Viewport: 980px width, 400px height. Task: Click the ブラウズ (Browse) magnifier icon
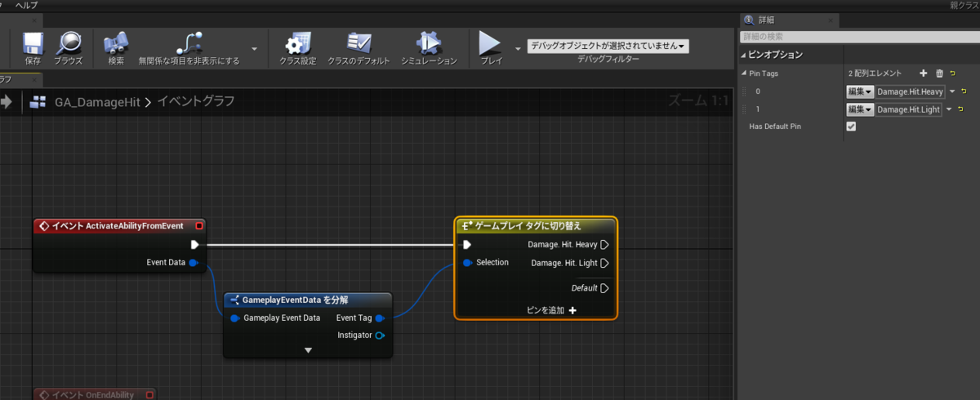coord(69,43)
